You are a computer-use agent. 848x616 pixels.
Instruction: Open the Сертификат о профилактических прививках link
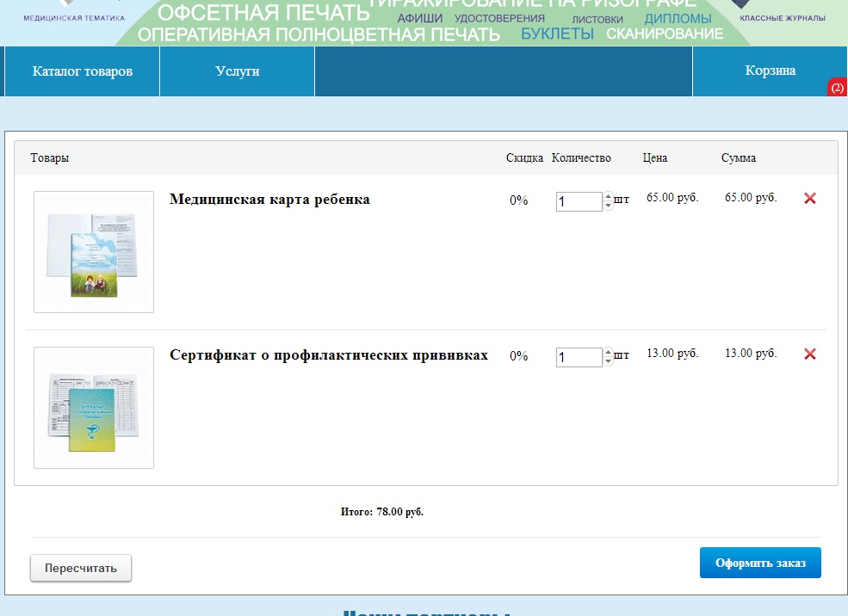coord(329,355)
